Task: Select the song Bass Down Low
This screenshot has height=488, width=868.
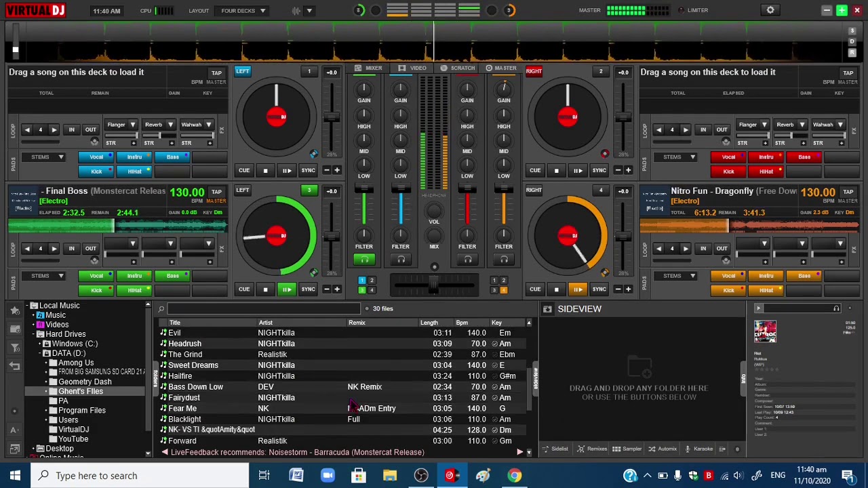Action: click(x=195, y=387)
